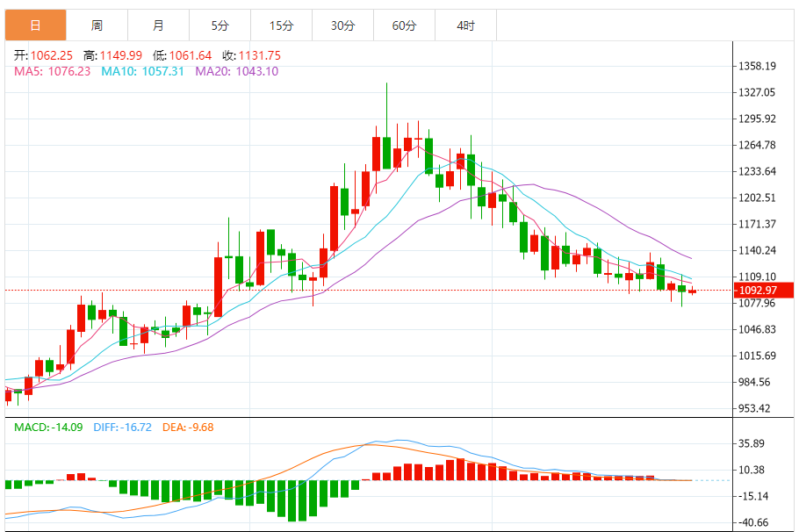Click the DEA value label

188,427
